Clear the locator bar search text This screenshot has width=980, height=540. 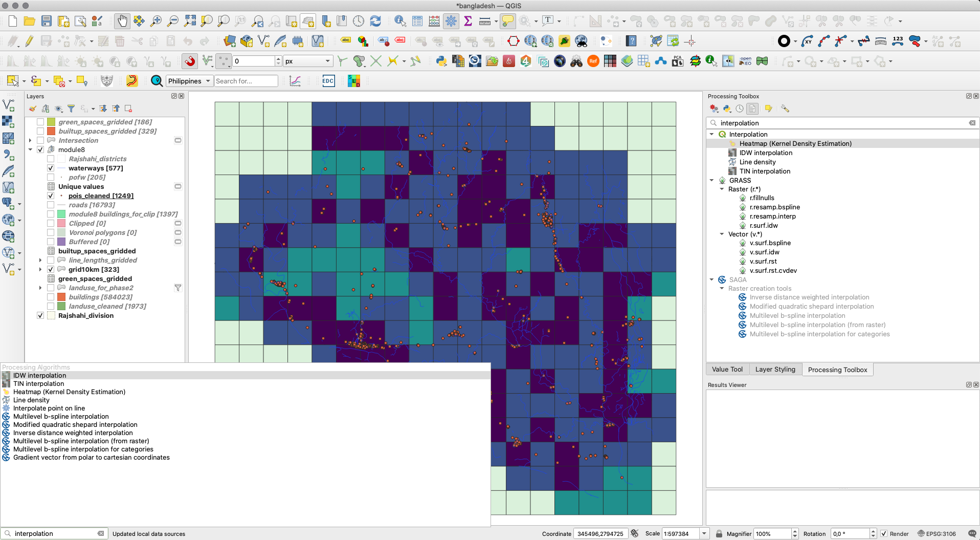point(101,533)
